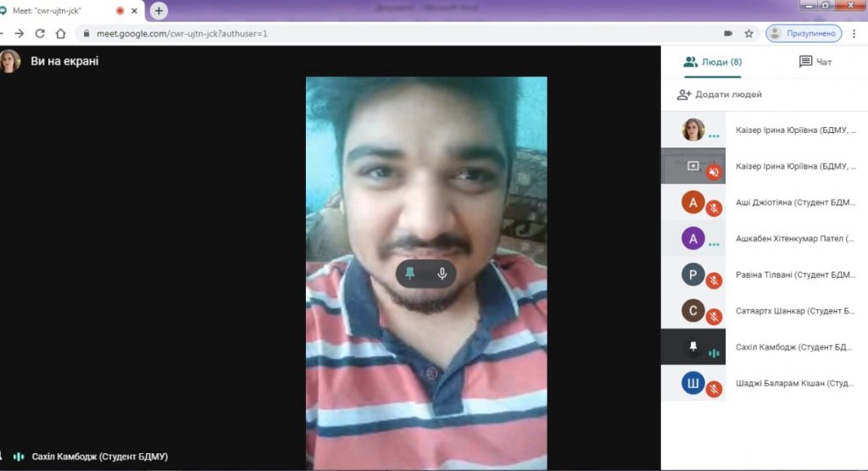Image resolution: width=868 pixels, height=471 pixels.
Task: Click the muted mic icon beside Аші Джіотіяна
Action: (715, 207)
